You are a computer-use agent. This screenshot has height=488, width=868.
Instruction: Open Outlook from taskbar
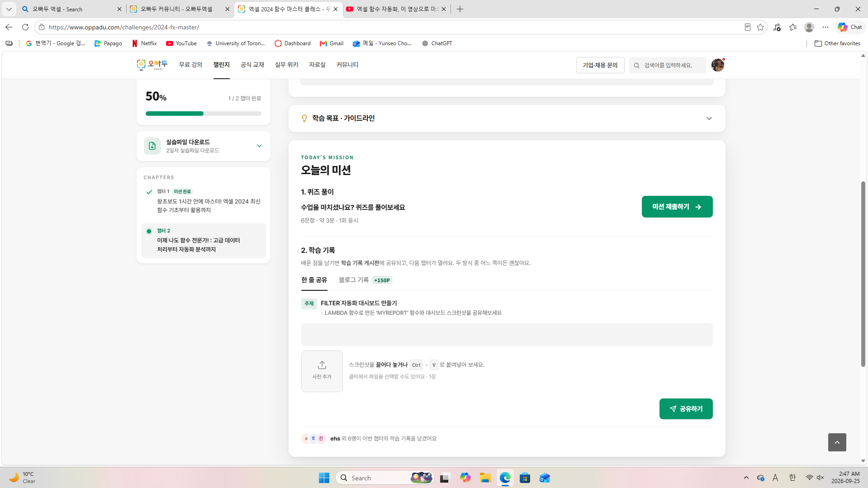click(545, 478)
